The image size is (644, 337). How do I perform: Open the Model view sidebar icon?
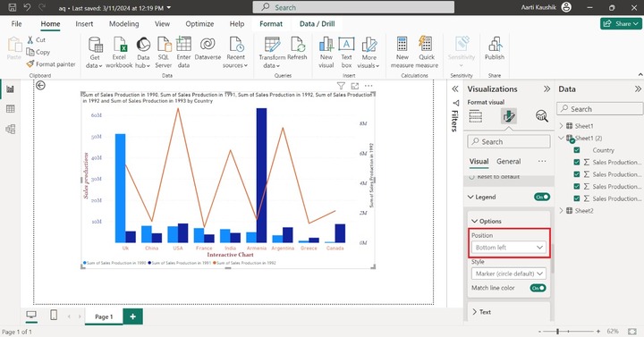(11, 129)
